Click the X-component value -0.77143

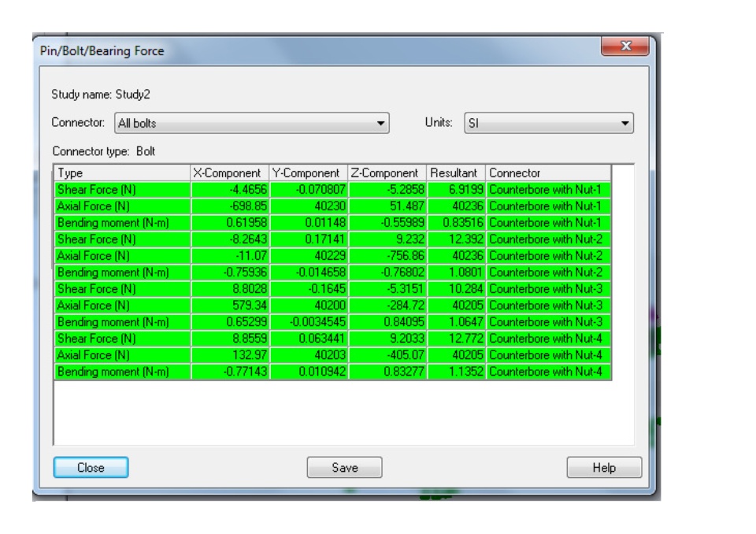click(x=245, y=372)
